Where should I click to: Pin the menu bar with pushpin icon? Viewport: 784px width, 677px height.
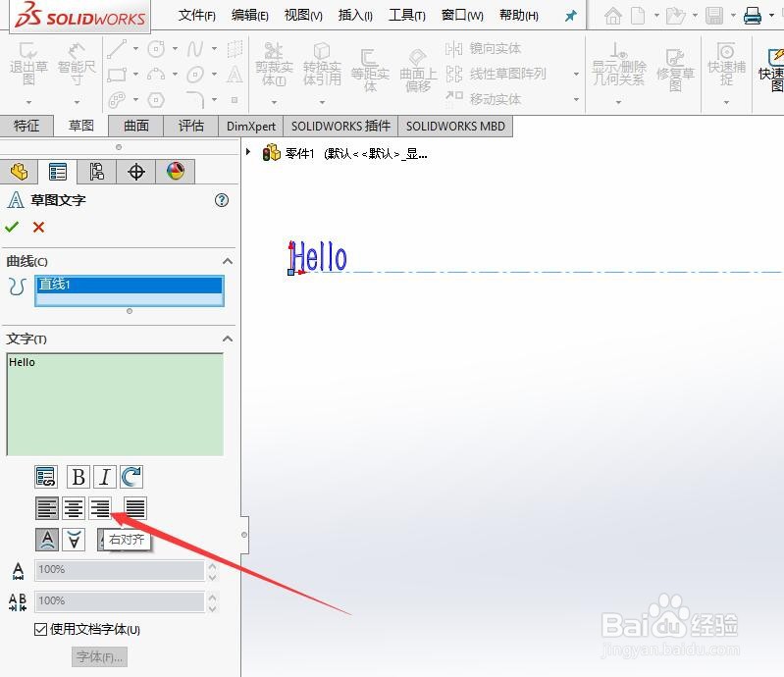[x=570, y=16]
